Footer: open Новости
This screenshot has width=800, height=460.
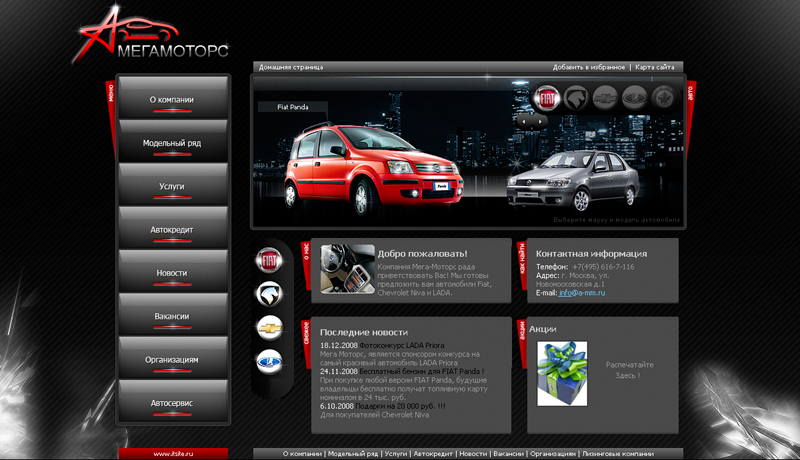[473, 453]
